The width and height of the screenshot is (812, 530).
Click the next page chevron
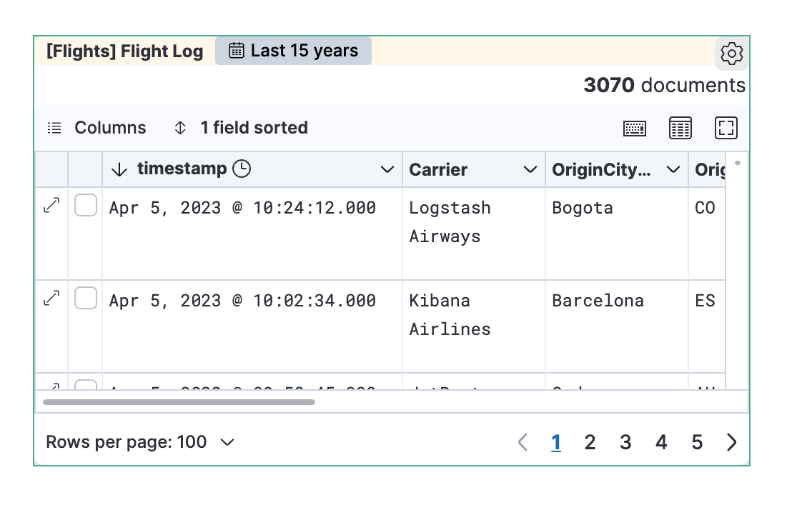731,442
